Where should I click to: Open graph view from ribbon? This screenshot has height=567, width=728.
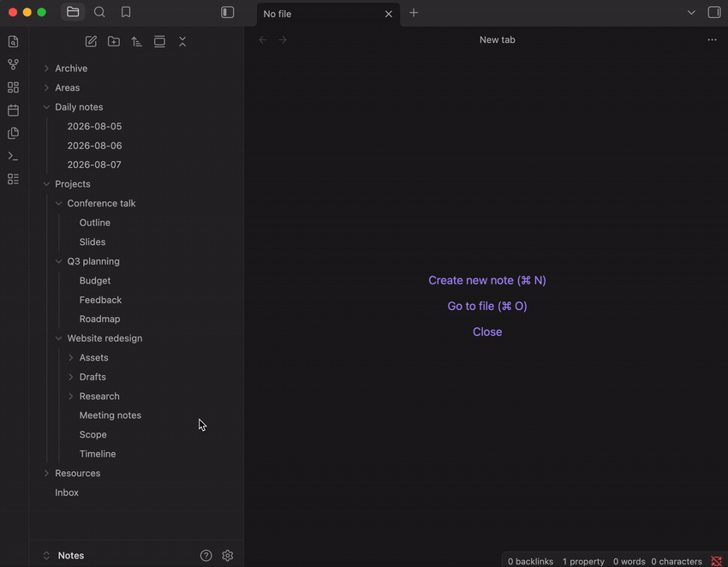tap(14, 64)
